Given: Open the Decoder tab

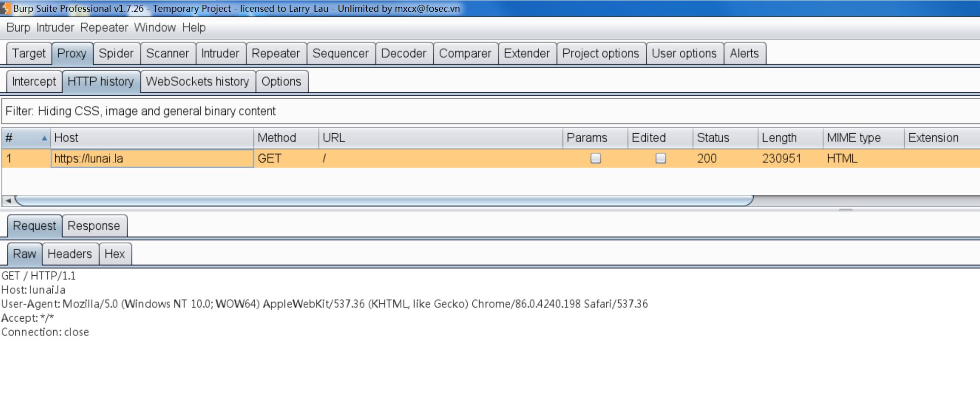Looking at the screenshot, I should coord(404,53).
